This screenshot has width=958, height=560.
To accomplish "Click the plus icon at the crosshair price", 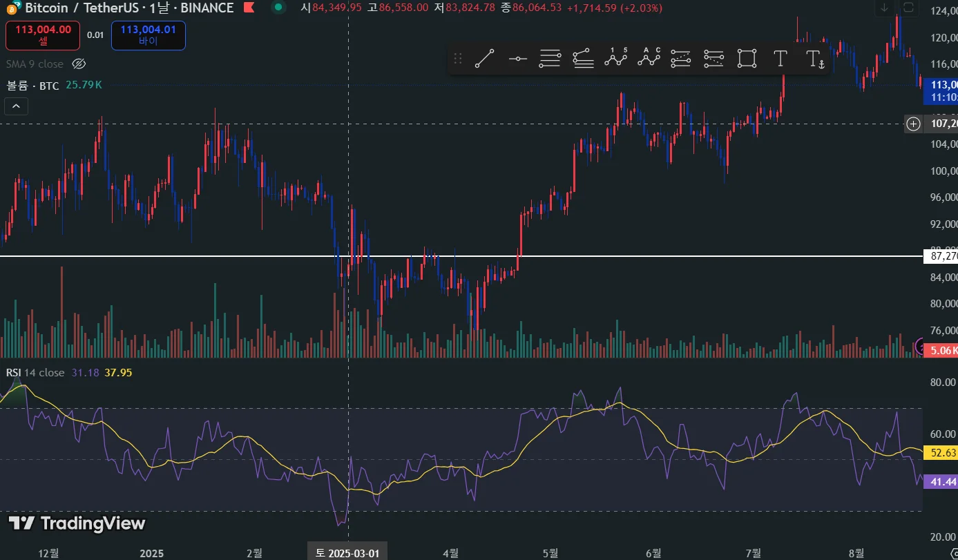I will 914,124.
